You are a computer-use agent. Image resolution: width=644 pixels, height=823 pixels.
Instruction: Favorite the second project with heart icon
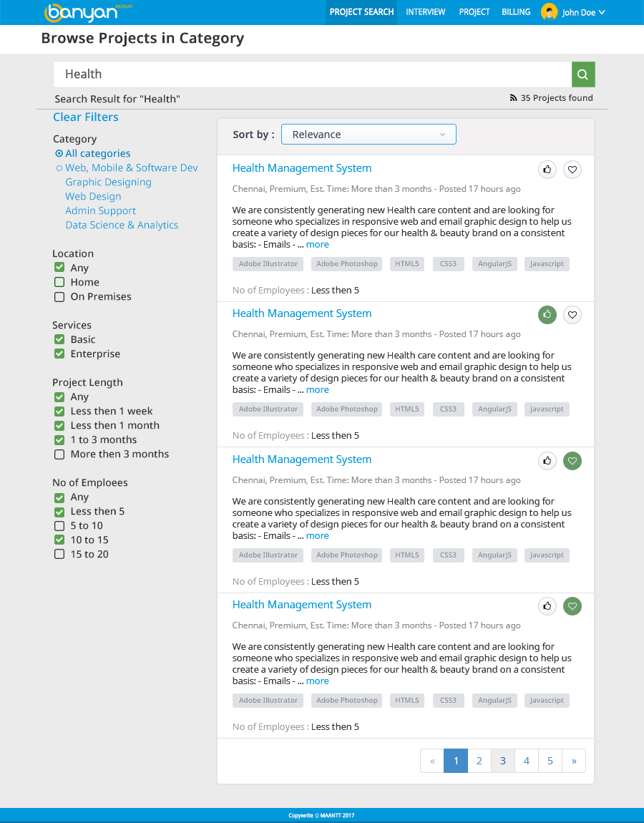(x=572, y=315)
